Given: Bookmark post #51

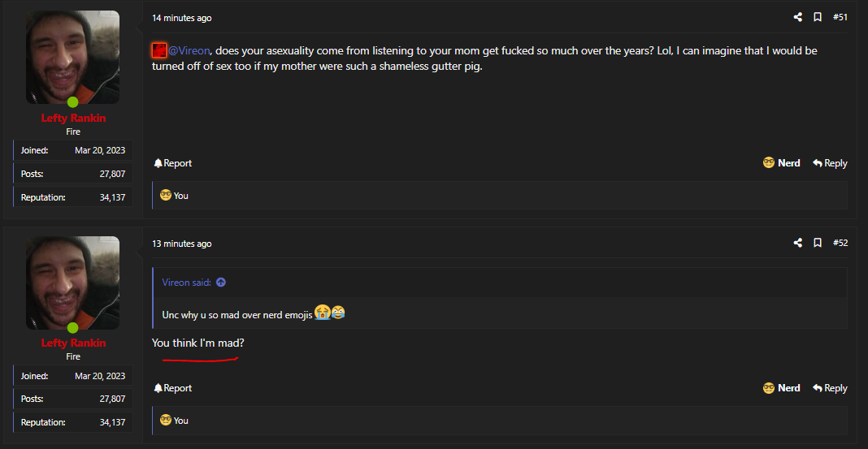Looking at the screenshot, I should coord(817,17).
